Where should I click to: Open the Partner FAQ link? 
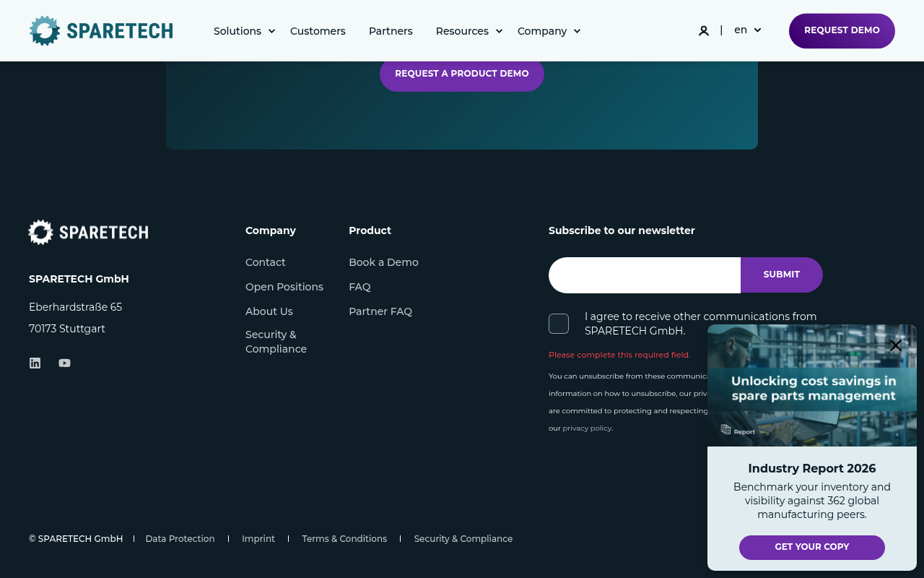(x=380, y=311)
